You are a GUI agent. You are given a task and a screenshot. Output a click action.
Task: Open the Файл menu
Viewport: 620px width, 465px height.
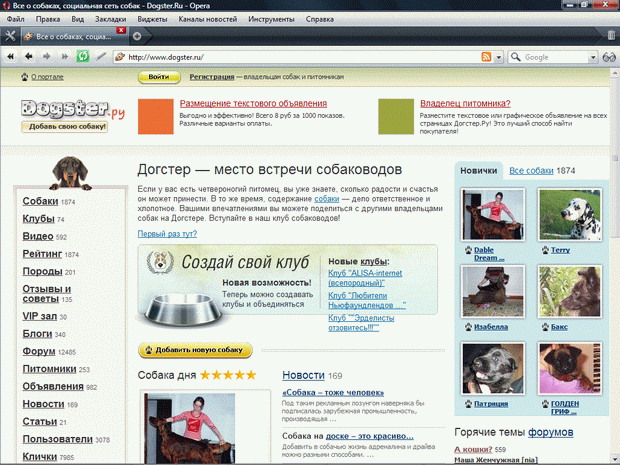[x=15, y=19]
